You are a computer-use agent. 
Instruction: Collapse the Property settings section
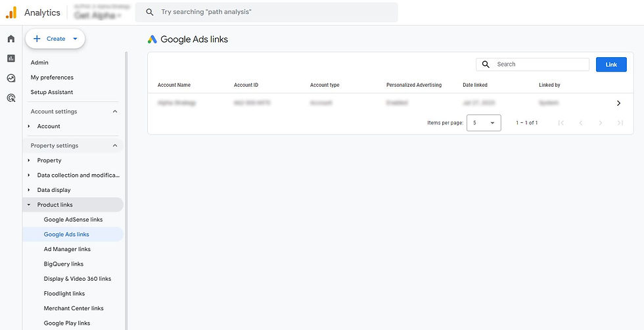point(115,145)
